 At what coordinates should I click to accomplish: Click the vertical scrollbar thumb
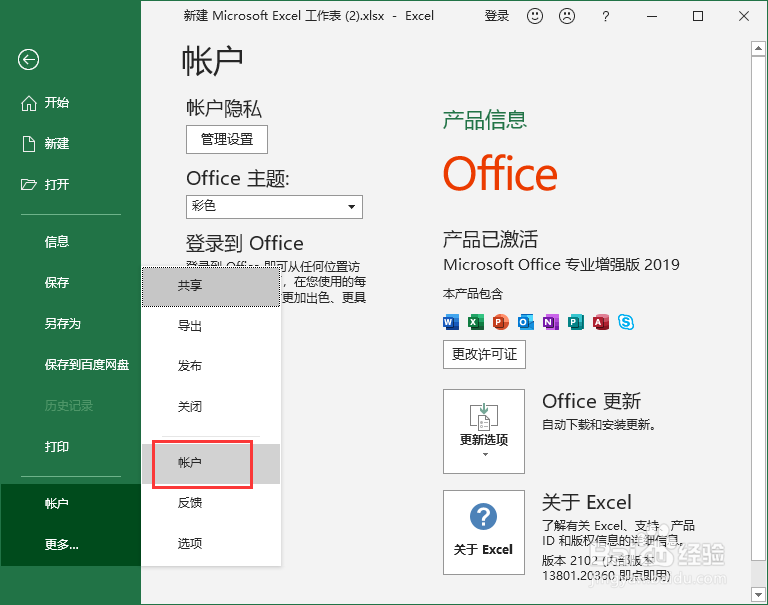[758, 308]
